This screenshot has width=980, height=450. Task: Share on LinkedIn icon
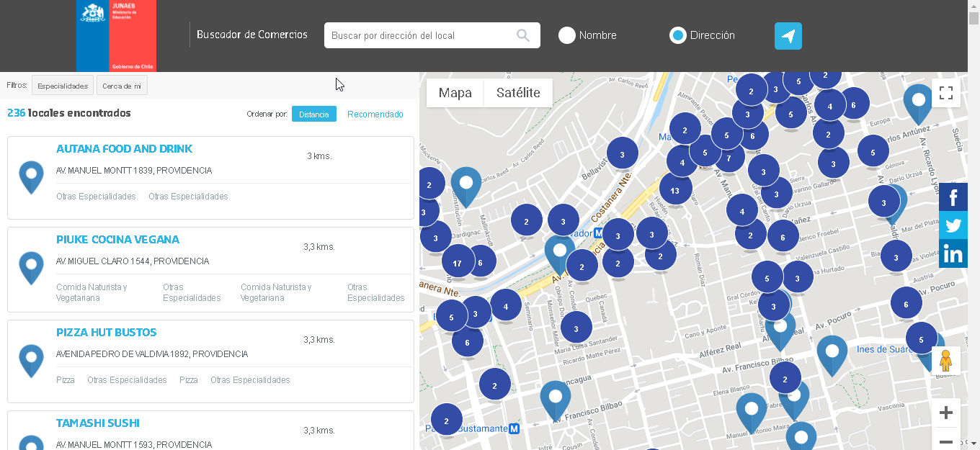coord(953,253)
